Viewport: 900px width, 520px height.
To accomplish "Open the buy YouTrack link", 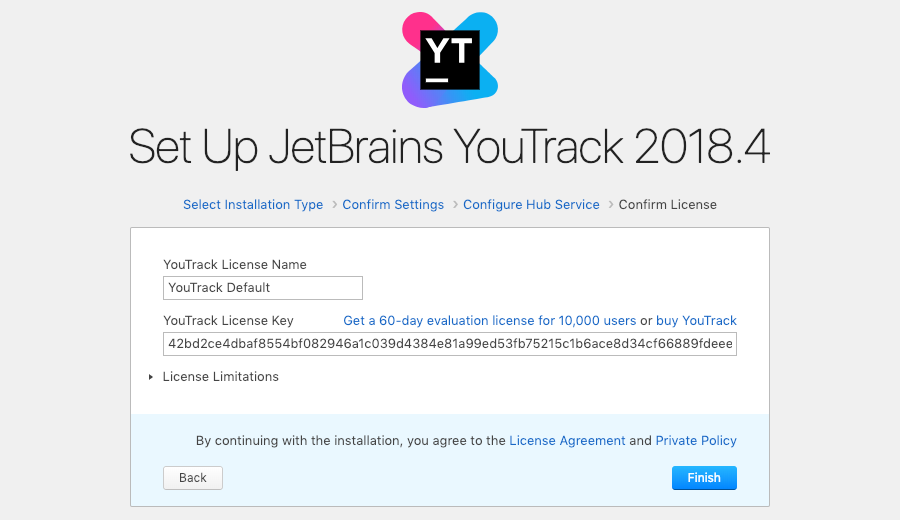I will tap(696, 321).
